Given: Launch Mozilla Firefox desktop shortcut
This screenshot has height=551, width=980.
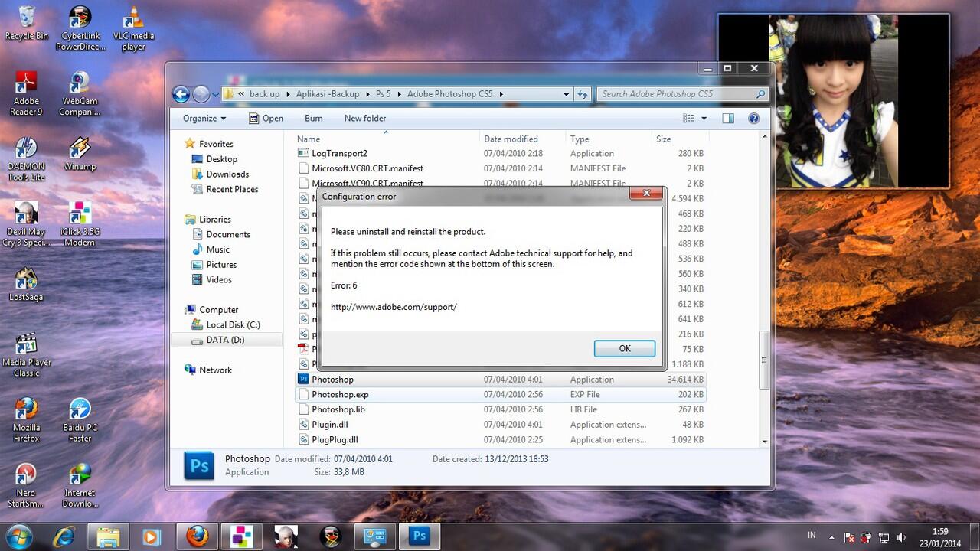Looking at the screenshot, I should [26, 420].
